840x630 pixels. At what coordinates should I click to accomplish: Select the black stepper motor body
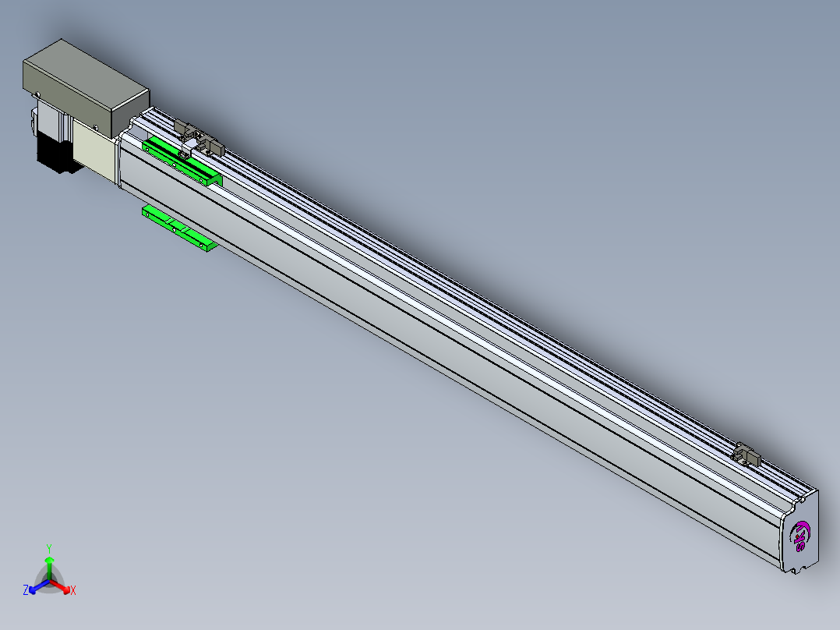[x=55, y=154]
